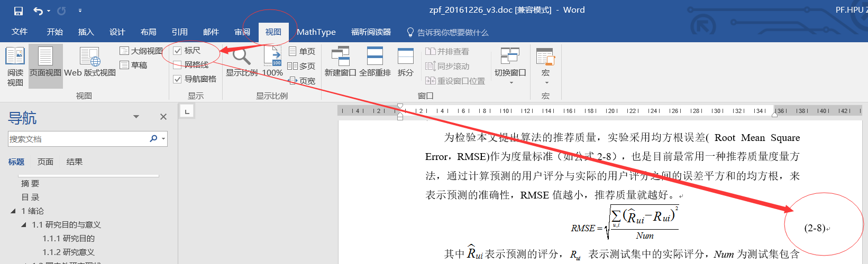Open the 设计 ribbon tab
Viewport: 868px width, 264px height.
coord(117,32)
